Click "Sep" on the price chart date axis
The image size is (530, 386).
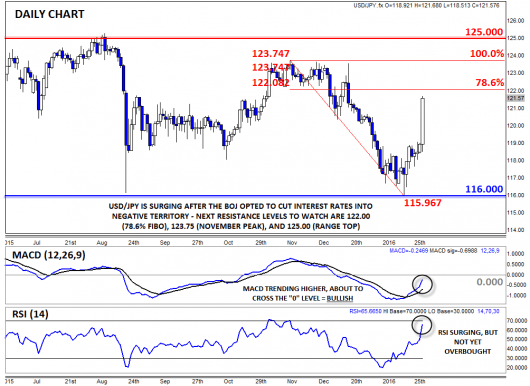[x=165, y=243]
